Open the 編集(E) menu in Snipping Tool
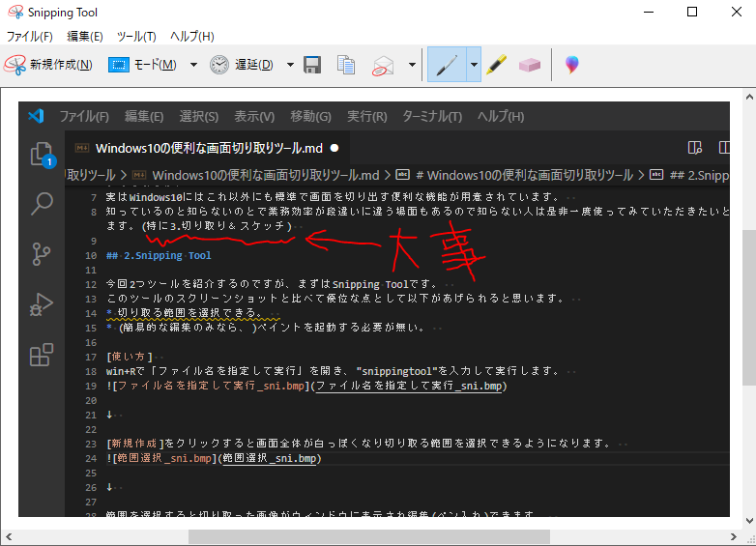This screenshot has height=546, width=756. coord(85,36)
